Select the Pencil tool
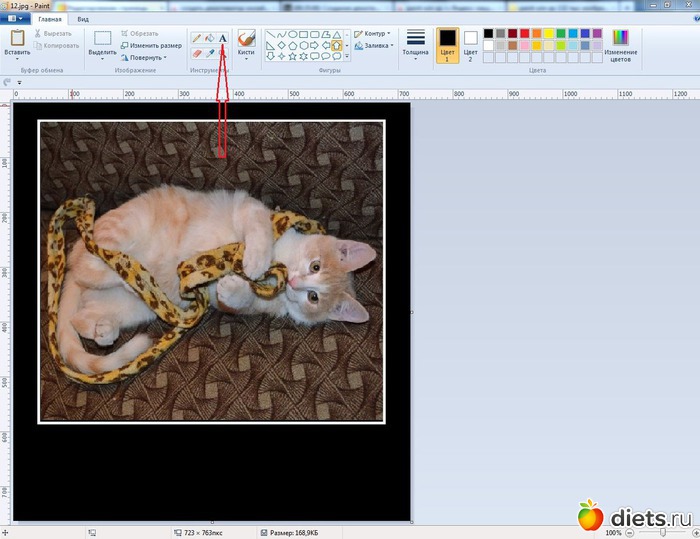Viewport: 700px width, 539px height. click(x=197, y=38)
